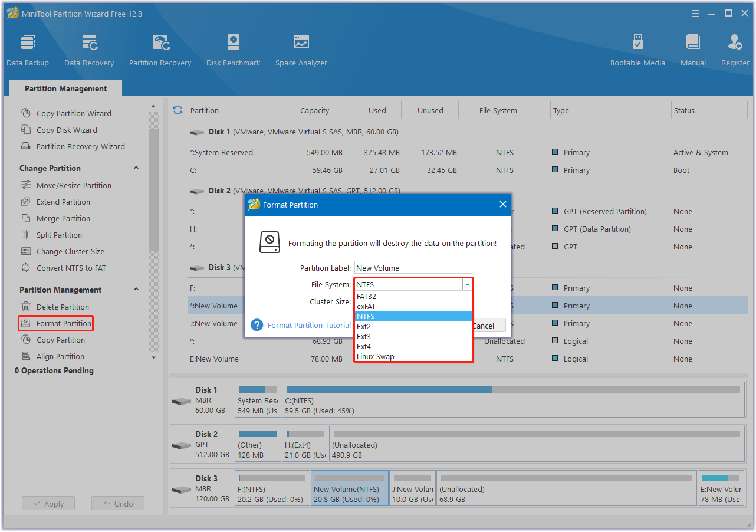
Task: Select the C: partition row
Action: [x=468, y=170]
